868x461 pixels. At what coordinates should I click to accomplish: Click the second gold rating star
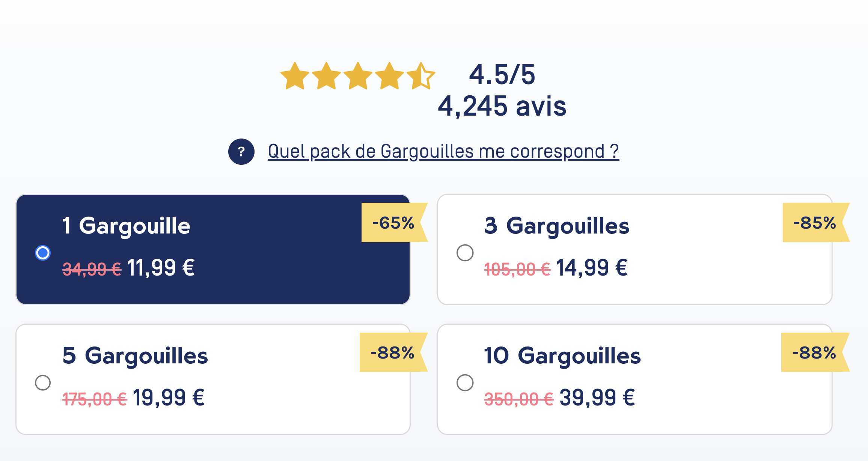[326, 76]
